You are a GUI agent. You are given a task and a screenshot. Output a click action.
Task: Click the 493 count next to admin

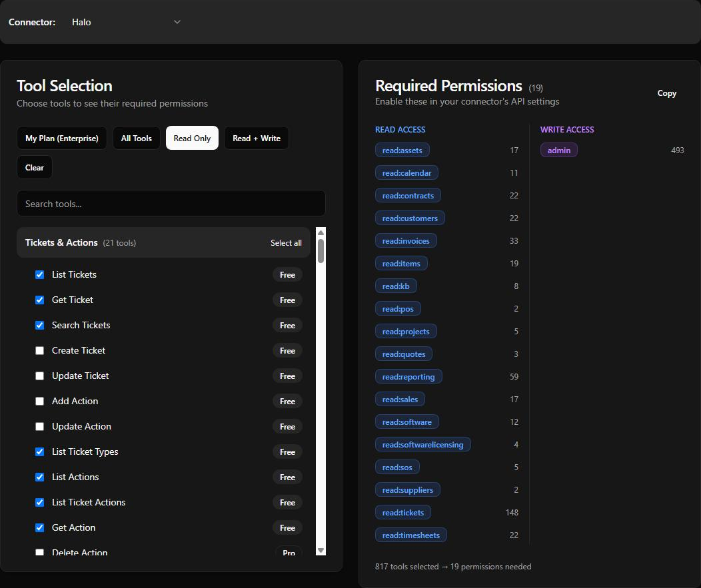click(x=677, y=150)
